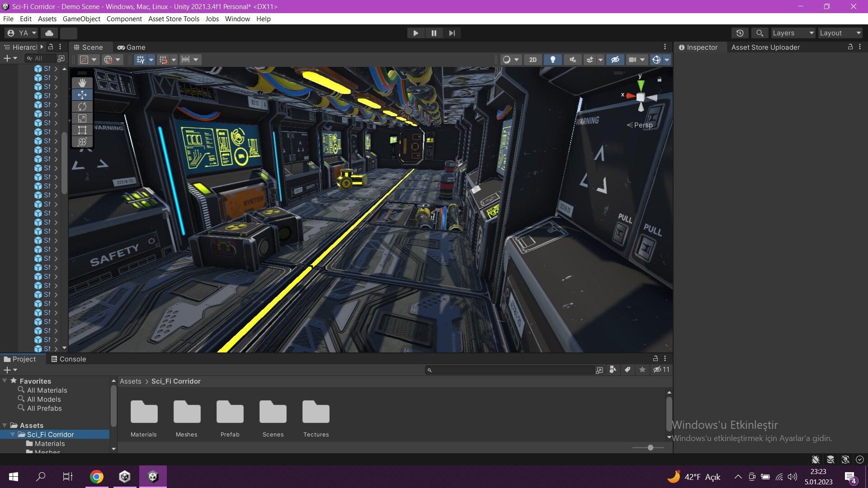Image resolution: width=868 pixels, height=488 pixels.
Task: Click the Play button
Action: 415,33
